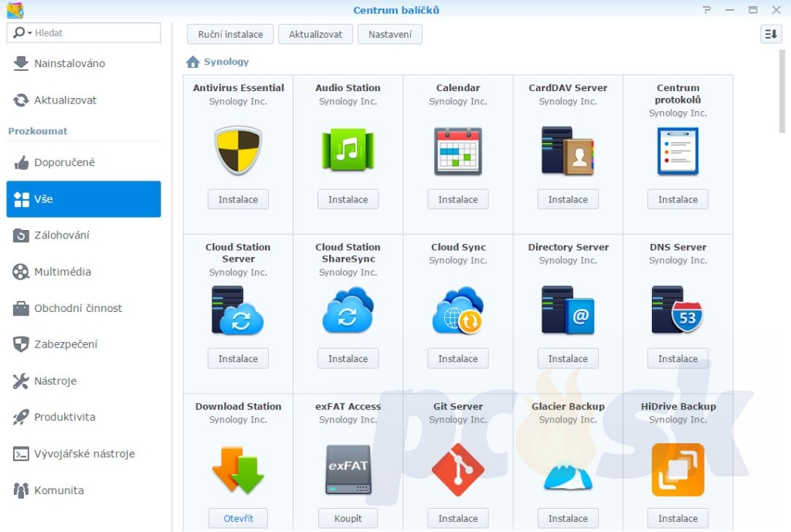
Task: Click into the Hledat search field
Action: click(94, 33)
